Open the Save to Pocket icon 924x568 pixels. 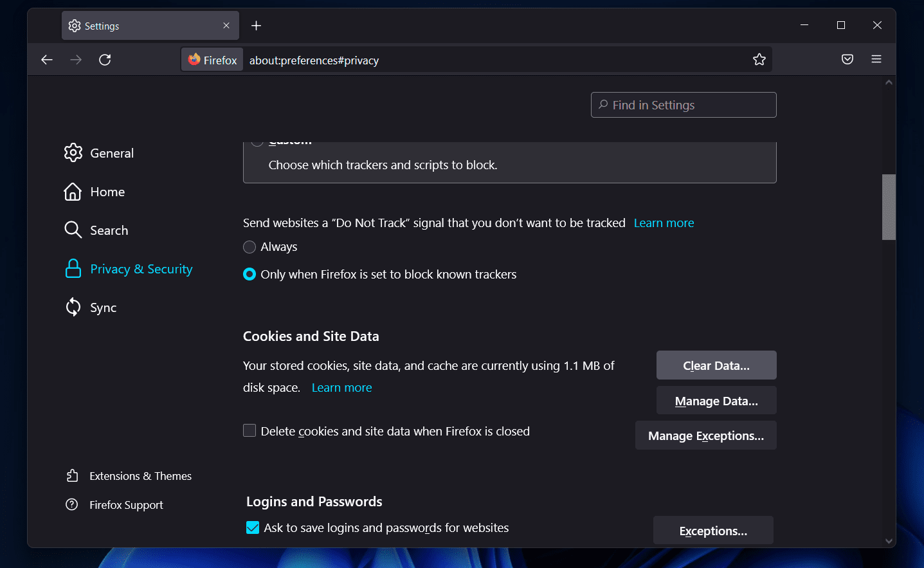click(847, 60)
